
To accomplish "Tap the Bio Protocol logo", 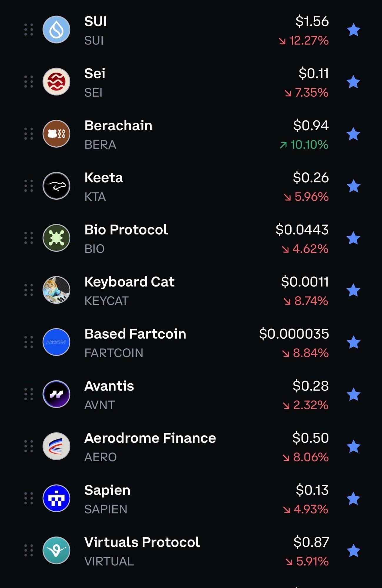I will click(56, 238).
